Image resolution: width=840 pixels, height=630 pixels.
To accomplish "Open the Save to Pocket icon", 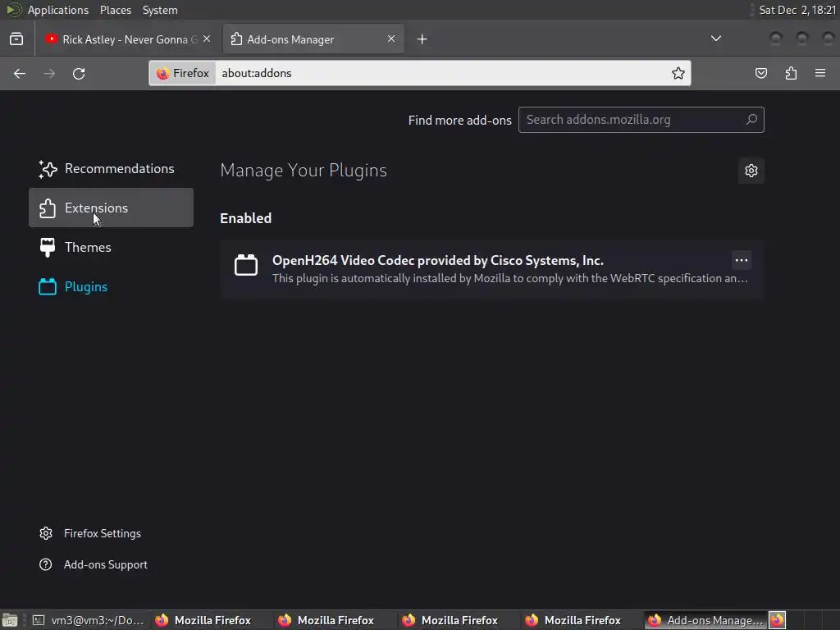I will [x=761, y=73].
